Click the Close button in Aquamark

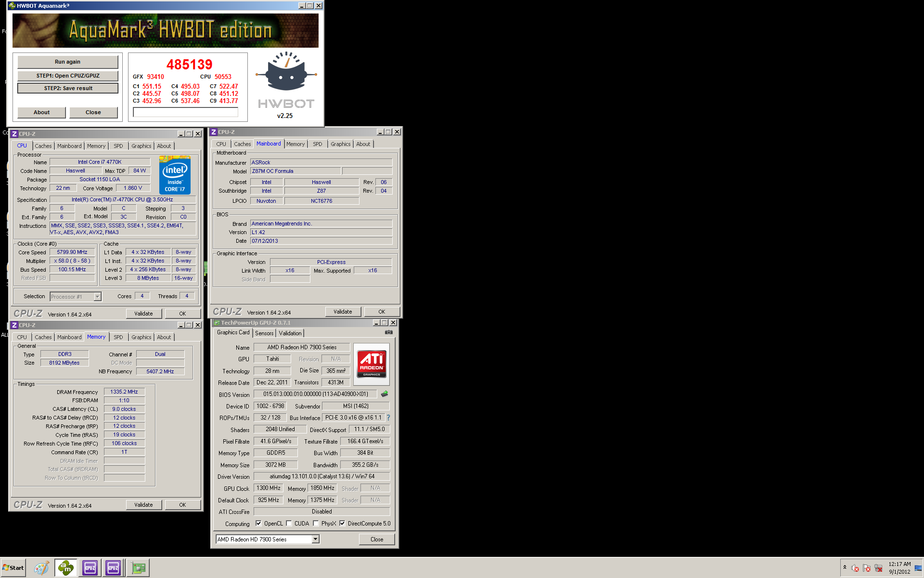coord(93,112)
